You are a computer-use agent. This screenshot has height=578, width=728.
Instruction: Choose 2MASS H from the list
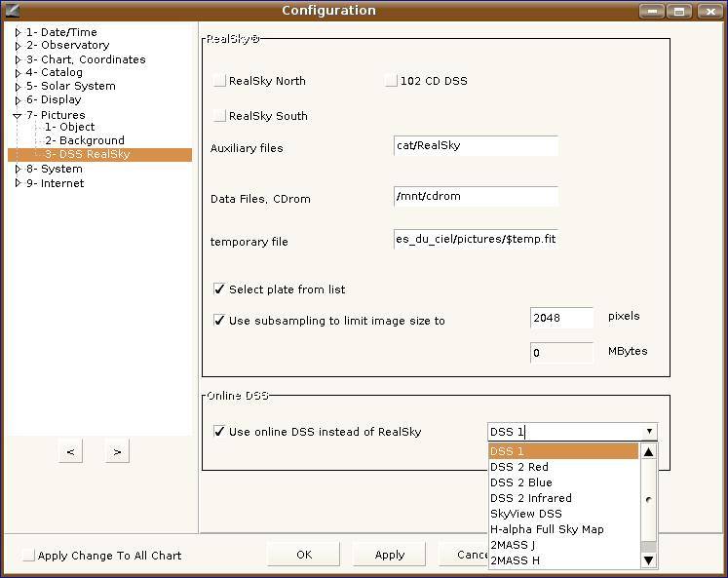pos(563,560)
